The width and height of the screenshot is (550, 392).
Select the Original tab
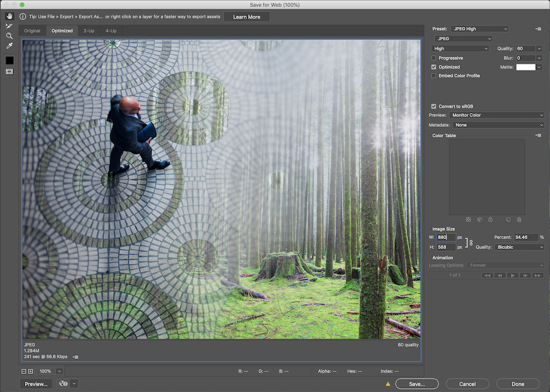(x=32, y=30)
